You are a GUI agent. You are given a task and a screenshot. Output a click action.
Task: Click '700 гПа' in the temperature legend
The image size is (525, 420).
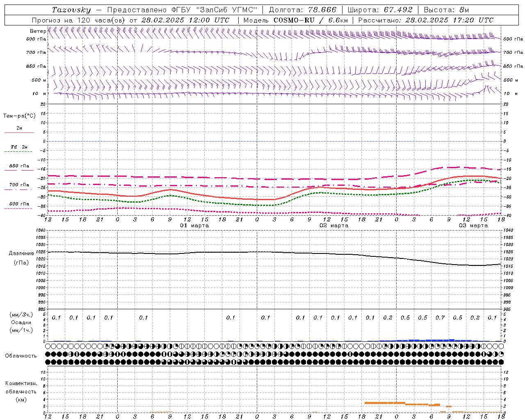pyautogui.click(x=19, y=185)
